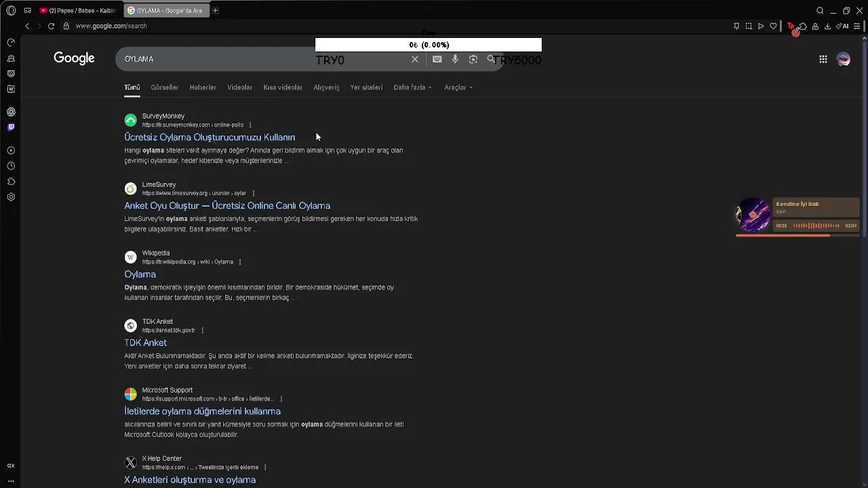Switch to the Haberler results tab

point(203,87)
